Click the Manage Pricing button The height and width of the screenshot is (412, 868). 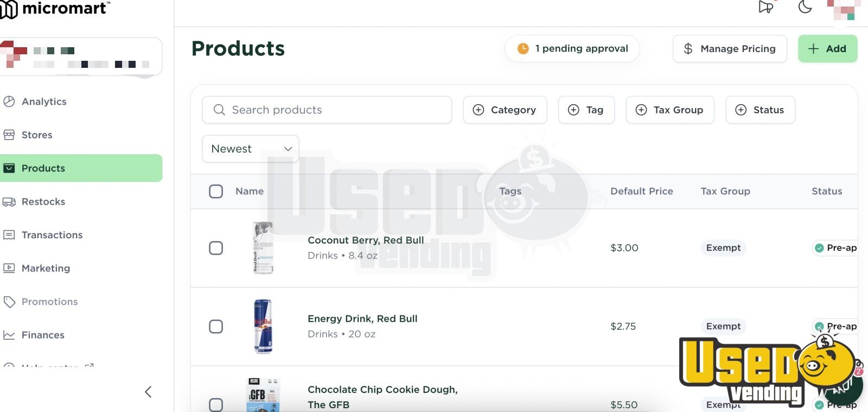click(x=730, y=49)
